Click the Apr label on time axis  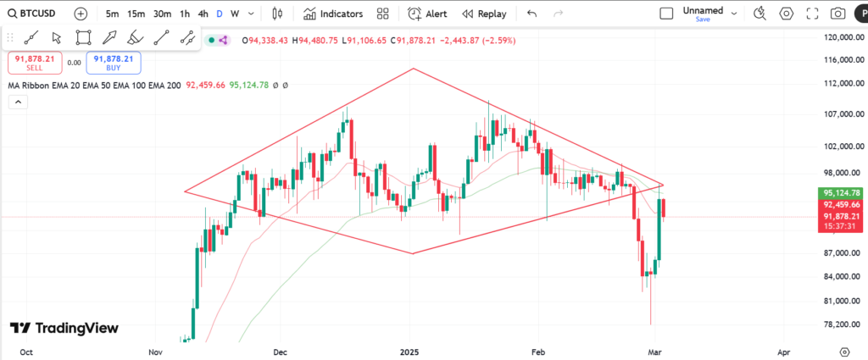coord(784,352)
